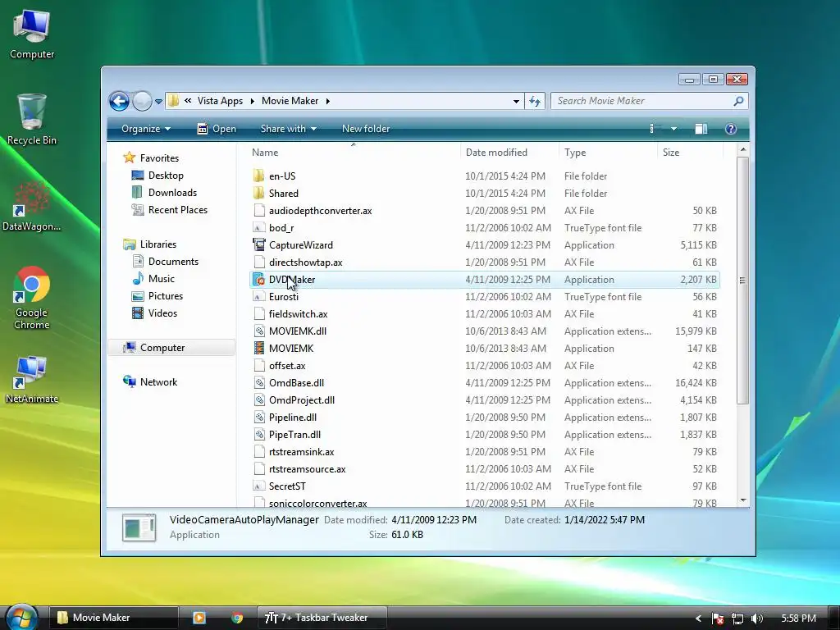Navigate to Vista Apps in breadcrumb

(x=220, y=101)
